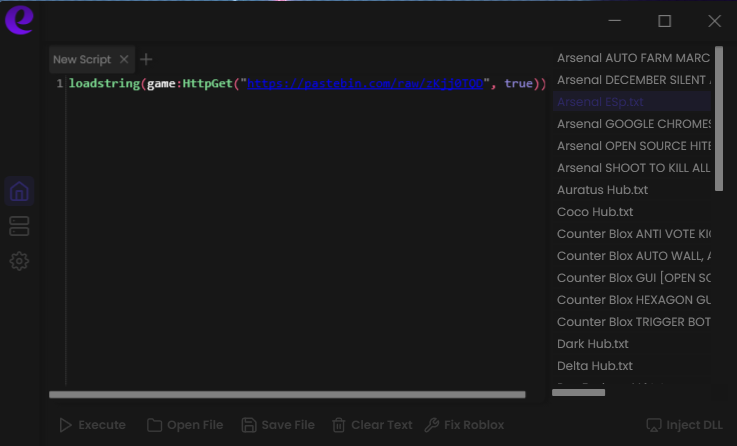Select Delta Hub.txt script
This screenshot has height=446, width=737.
633,366
